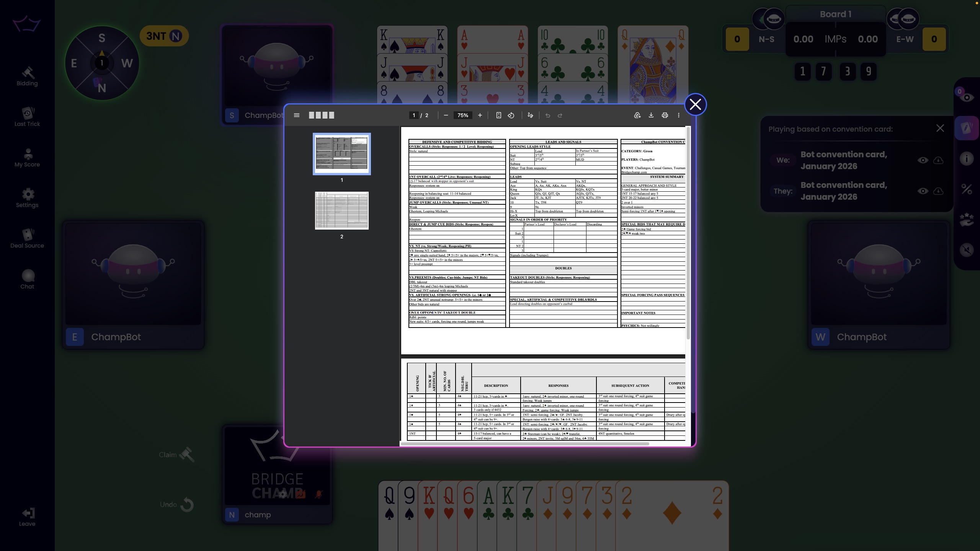Rotate the convention card PDF
980x551 pixels.
coord(511,115)
